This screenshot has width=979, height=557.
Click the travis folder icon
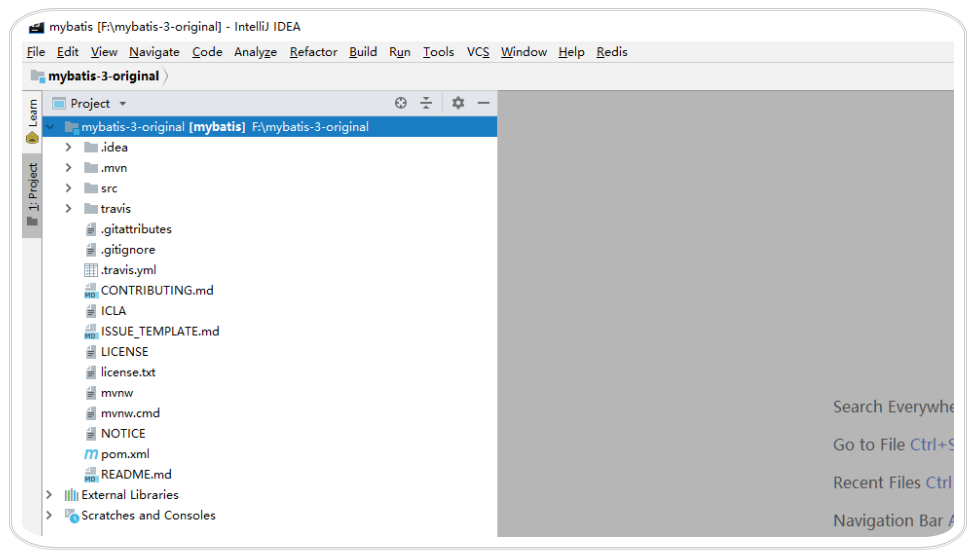91,209
